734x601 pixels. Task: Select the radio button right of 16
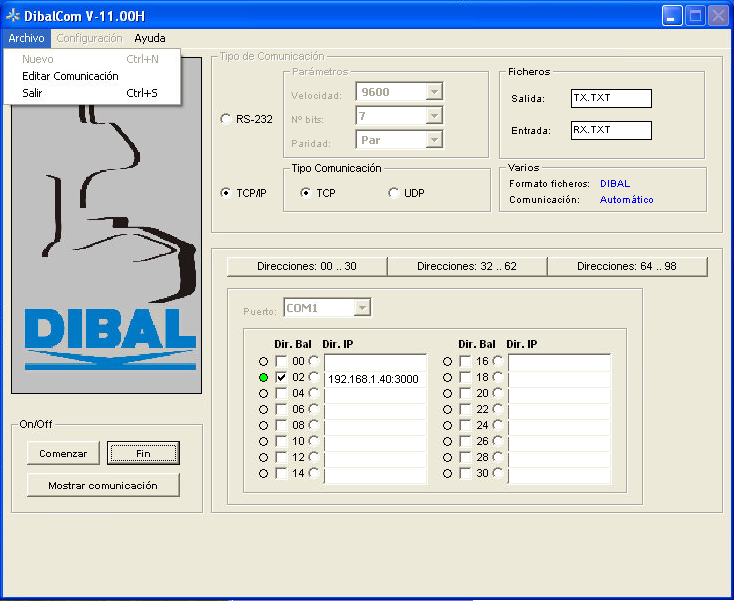(498, 361)
